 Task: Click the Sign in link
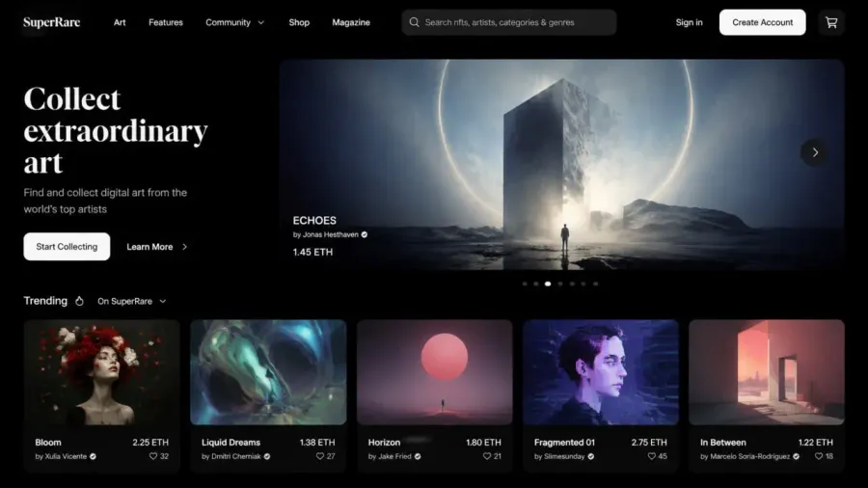tap(689, 23)
